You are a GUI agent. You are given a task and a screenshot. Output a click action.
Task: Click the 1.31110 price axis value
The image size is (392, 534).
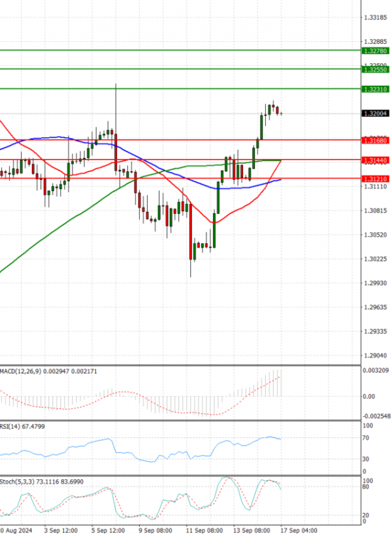[375, 187]
